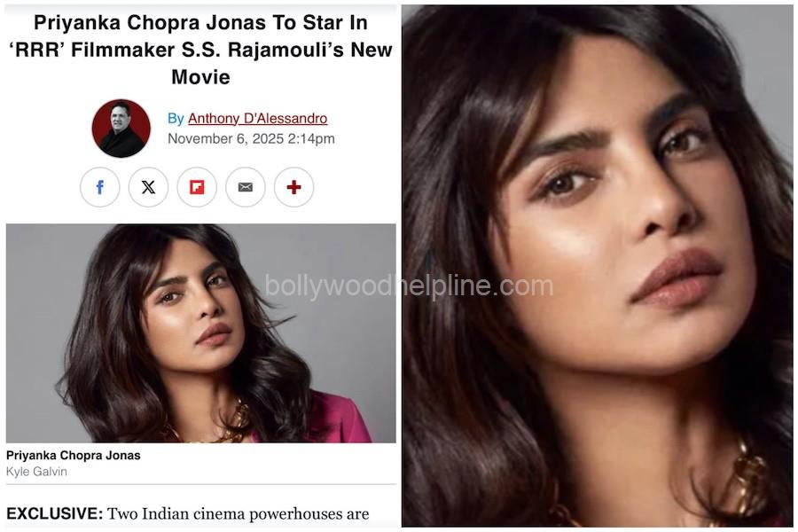Viewport: 798px width, 532px height.
Task: Share the article on Facebook
Action: coord(99,187)
